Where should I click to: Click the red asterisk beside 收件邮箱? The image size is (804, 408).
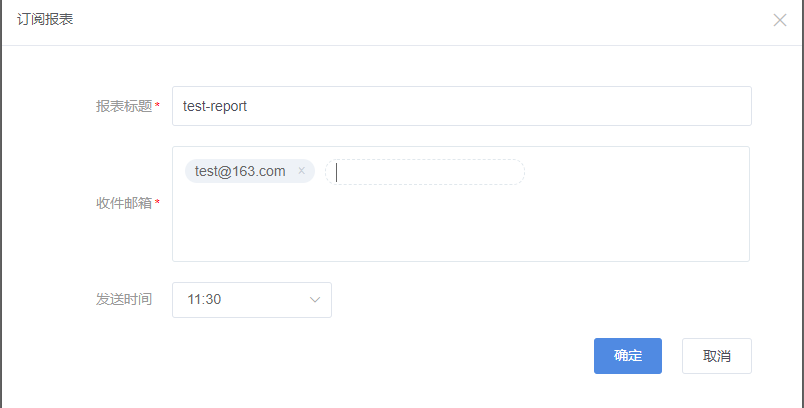click(158, 204)
